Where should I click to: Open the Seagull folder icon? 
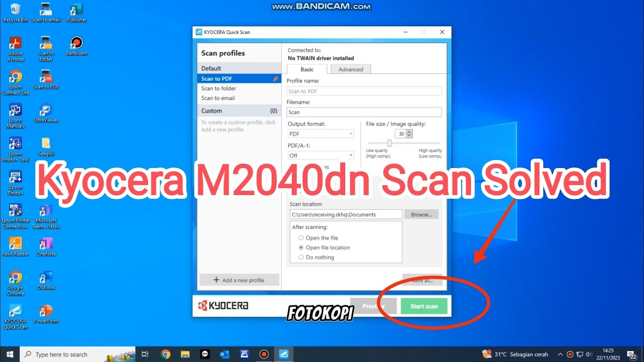tap(46, 147)
